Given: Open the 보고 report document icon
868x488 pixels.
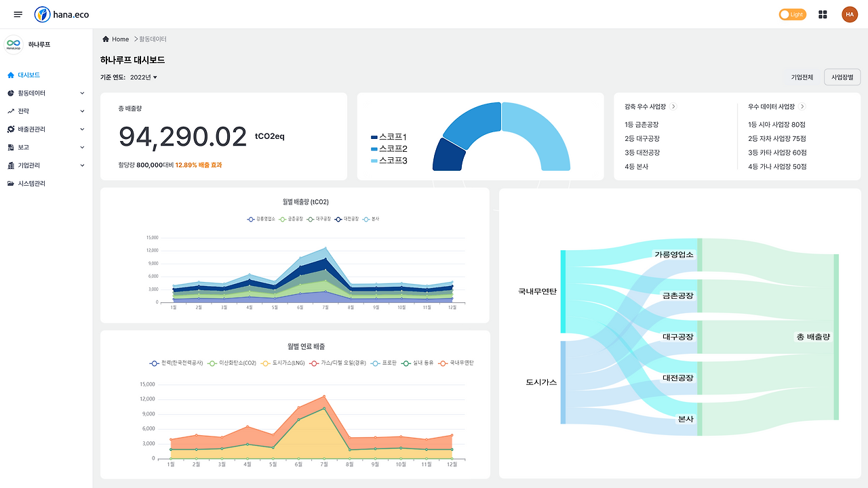Looking at the screenshot, I should point(9,147).
